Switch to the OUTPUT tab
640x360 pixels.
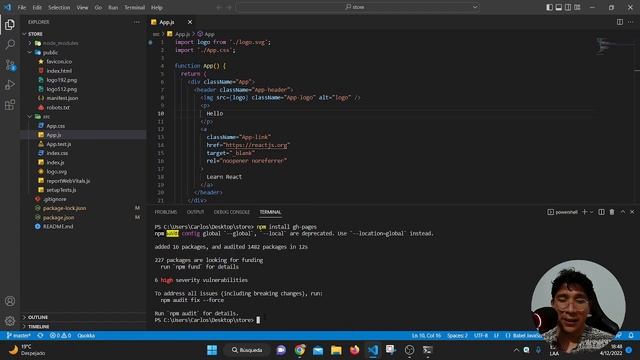195,212
